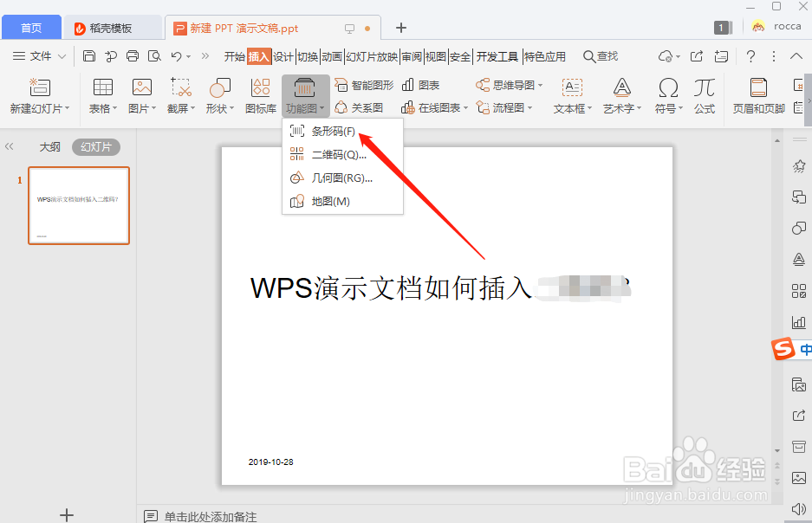The height and width of the screenshot is (523, 812).
Task: Click the cloud sync icon
Action: coord(666,56)
